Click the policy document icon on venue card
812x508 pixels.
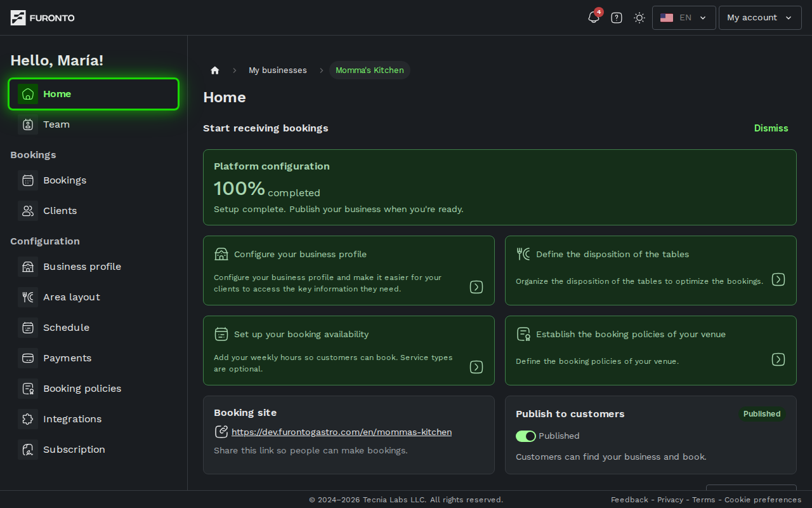coord(523,334)
